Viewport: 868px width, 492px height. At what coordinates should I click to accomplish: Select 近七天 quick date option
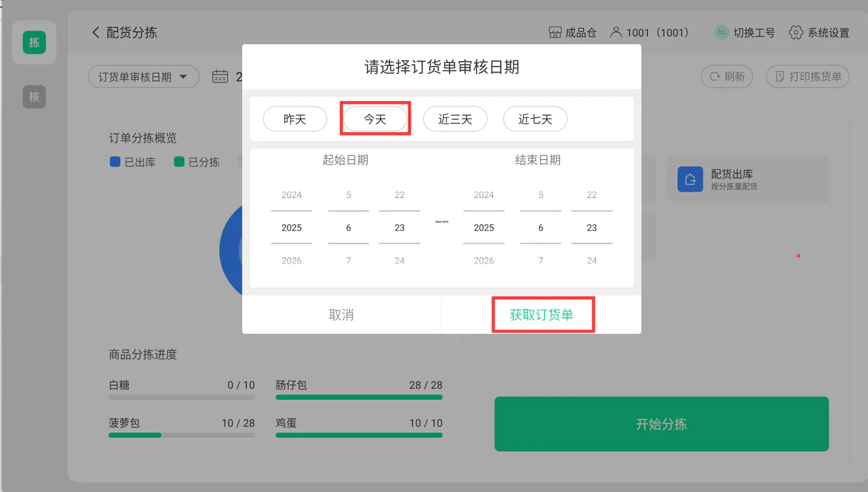(535, 119)
